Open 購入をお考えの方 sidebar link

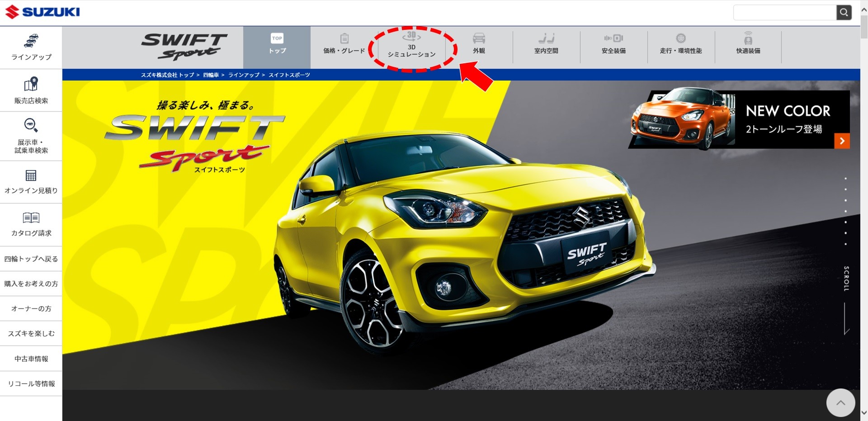pos(31,284)
